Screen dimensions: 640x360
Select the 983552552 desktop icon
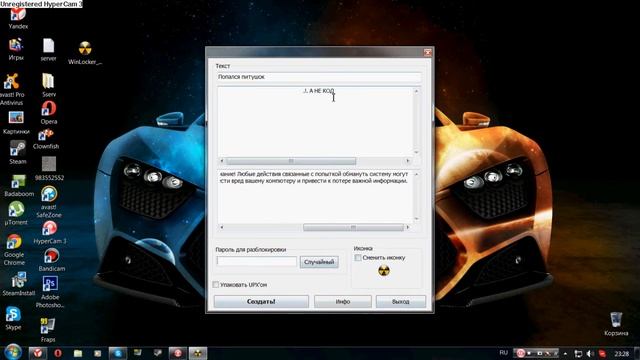click(49, 169)
